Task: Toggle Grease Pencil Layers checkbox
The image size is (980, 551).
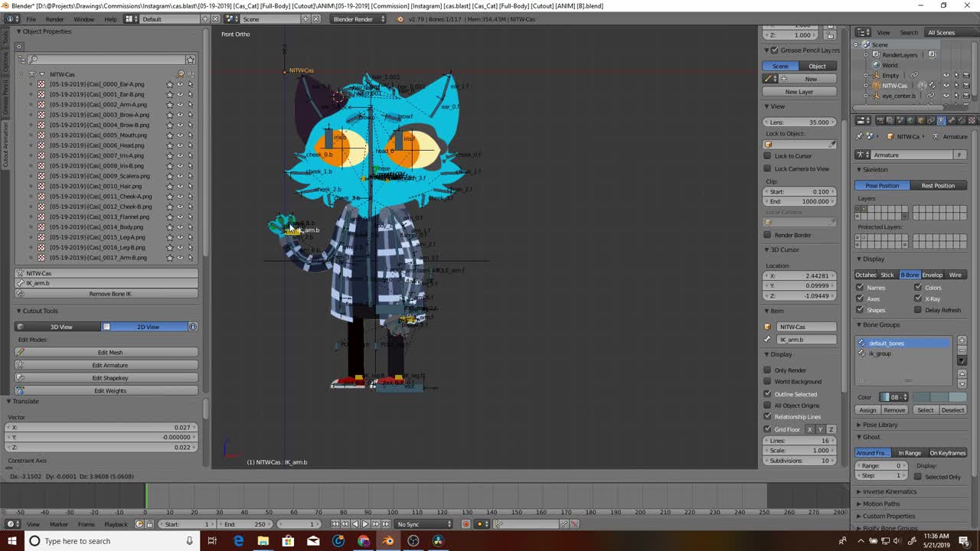Action: tap(775, 51)
